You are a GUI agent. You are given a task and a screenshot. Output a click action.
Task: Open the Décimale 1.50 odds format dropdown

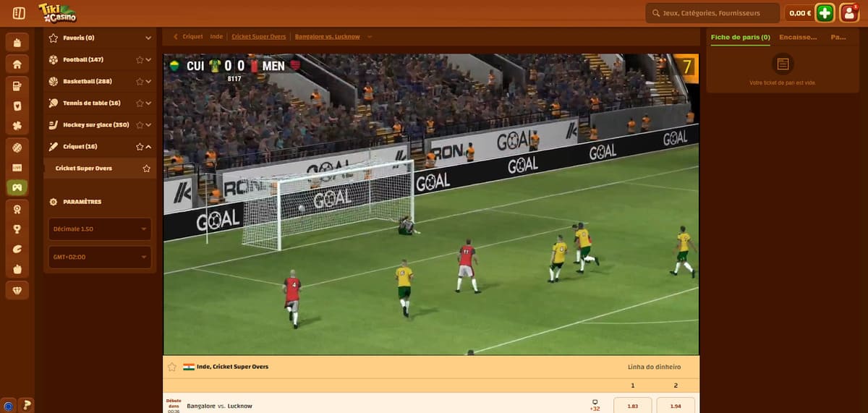click(100, 229)
